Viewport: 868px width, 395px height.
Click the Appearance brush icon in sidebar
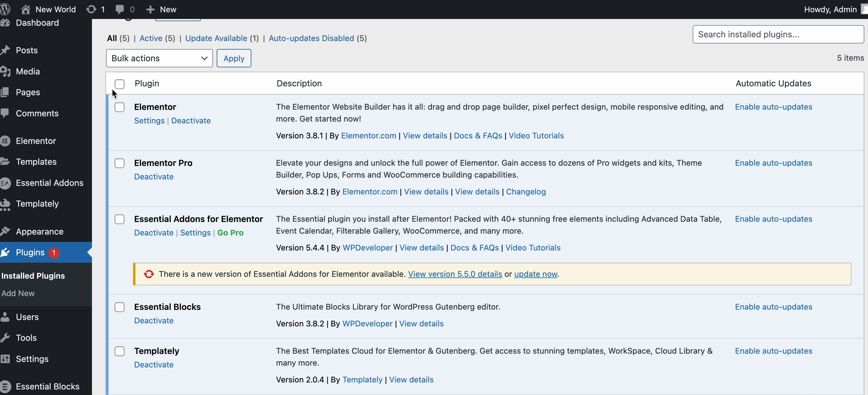click(5, 231)
